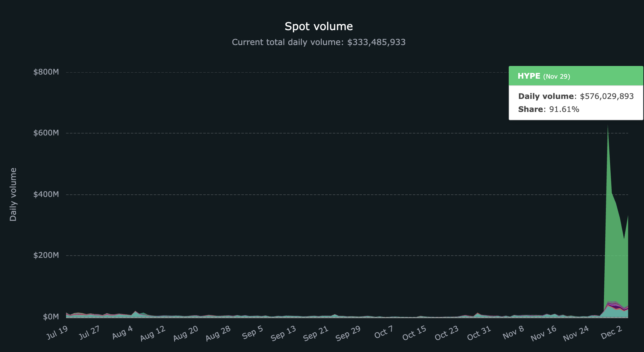Click the Jul 19 date label
The image size is (644, 352).
click(57, 332)
